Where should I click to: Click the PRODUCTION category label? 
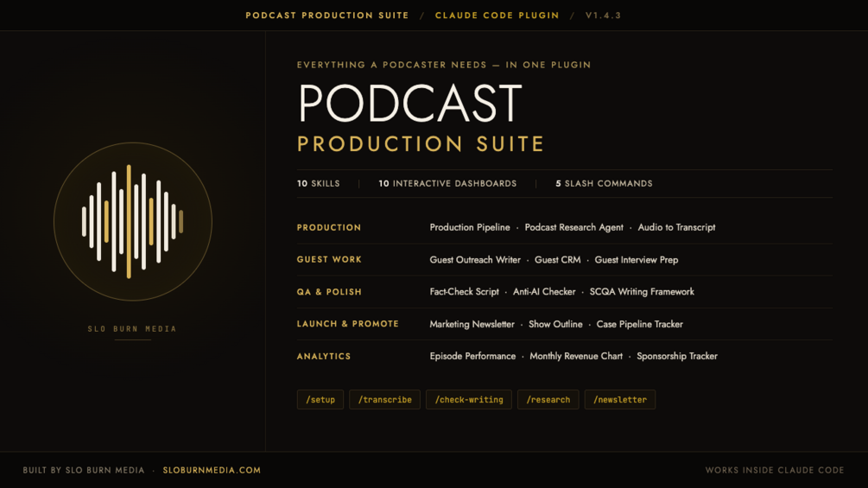click(329, 227)
